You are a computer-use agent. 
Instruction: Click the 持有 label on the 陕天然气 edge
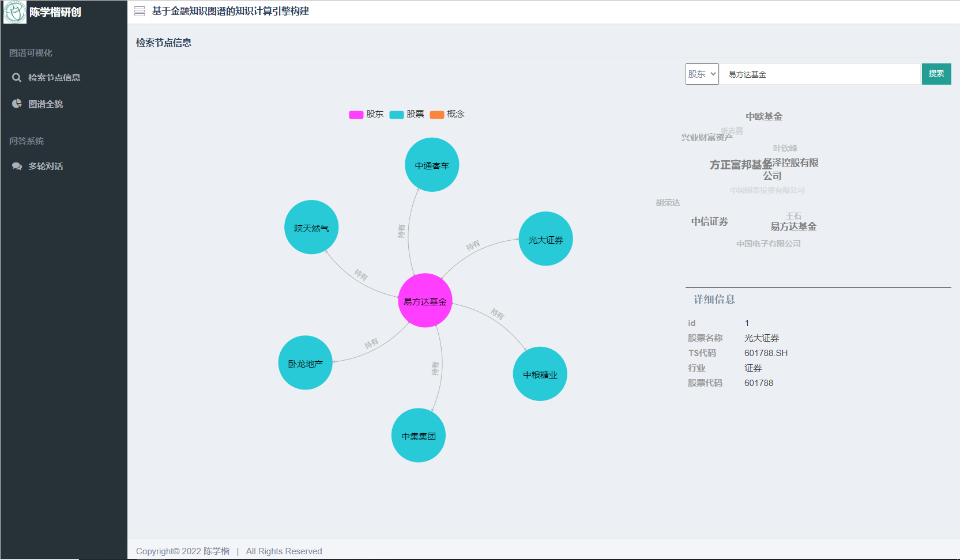coord(361,275)
